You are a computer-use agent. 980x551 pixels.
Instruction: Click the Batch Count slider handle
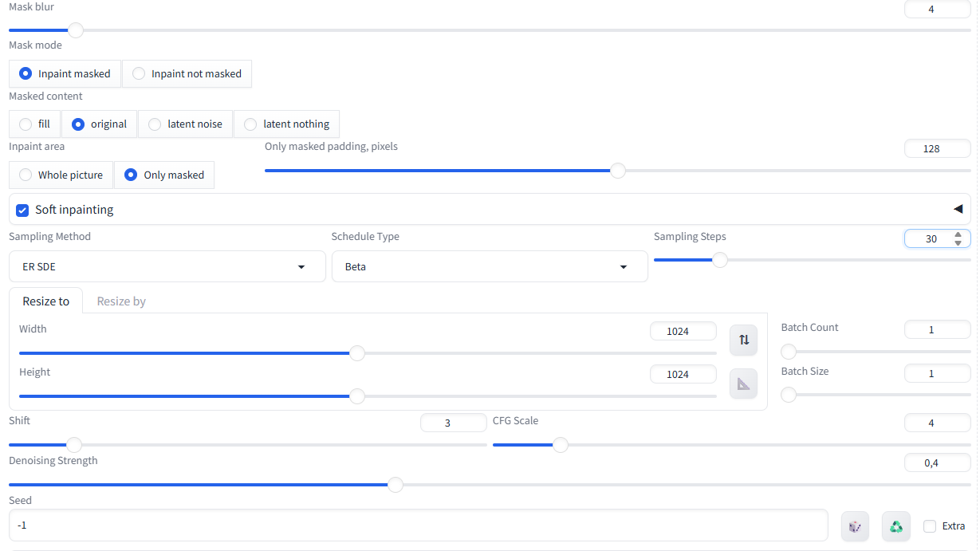(x=789, y=351)
